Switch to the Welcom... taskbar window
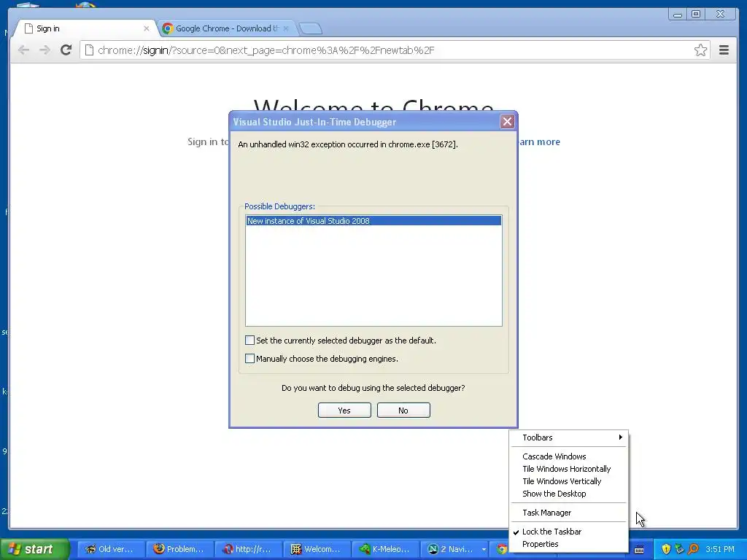 click(317, 549)
